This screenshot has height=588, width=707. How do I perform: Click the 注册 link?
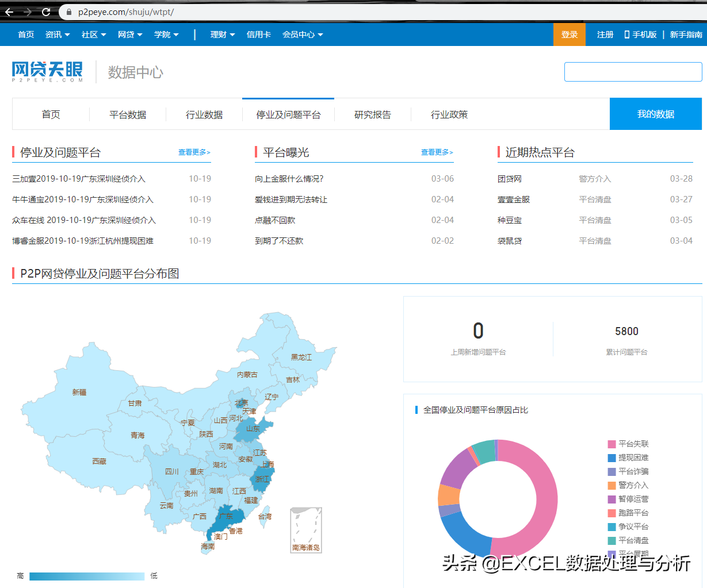coord(605,34)
